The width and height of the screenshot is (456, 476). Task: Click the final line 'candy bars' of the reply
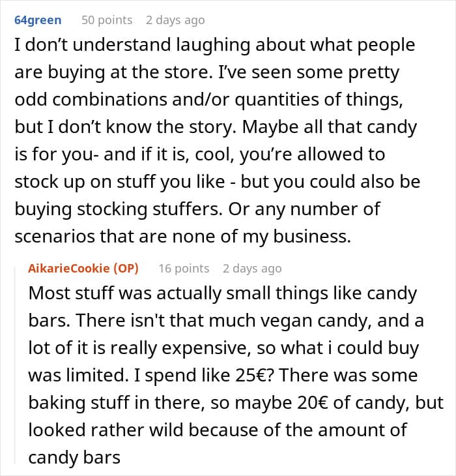[74, 458]
